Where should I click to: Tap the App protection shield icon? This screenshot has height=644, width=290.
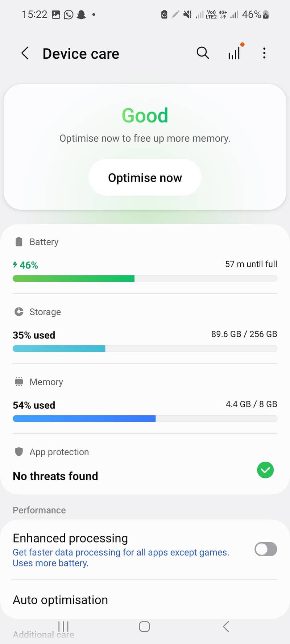[19, 452]
